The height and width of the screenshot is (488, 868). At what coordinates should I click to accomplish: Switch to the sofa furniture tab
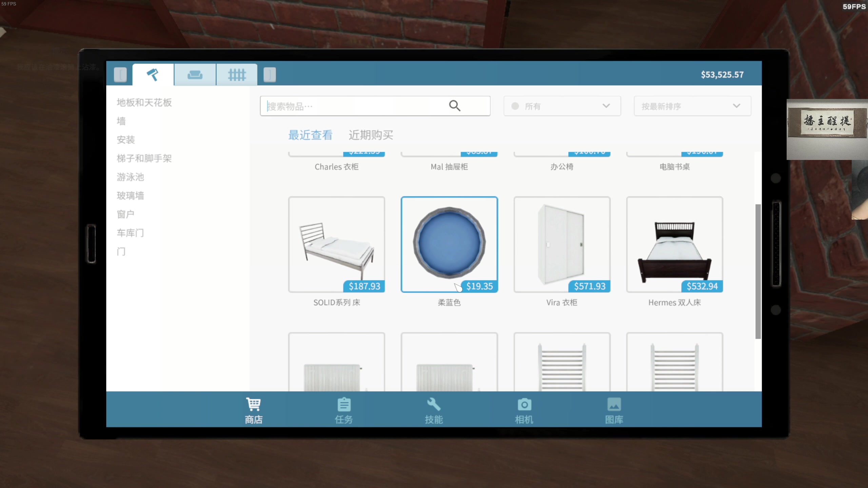coord(195,75)
